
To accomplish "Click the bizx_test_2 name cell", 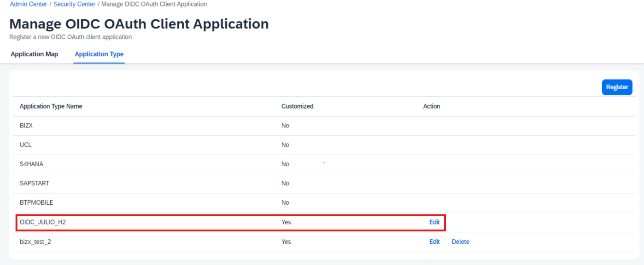I will coord(35,242).
